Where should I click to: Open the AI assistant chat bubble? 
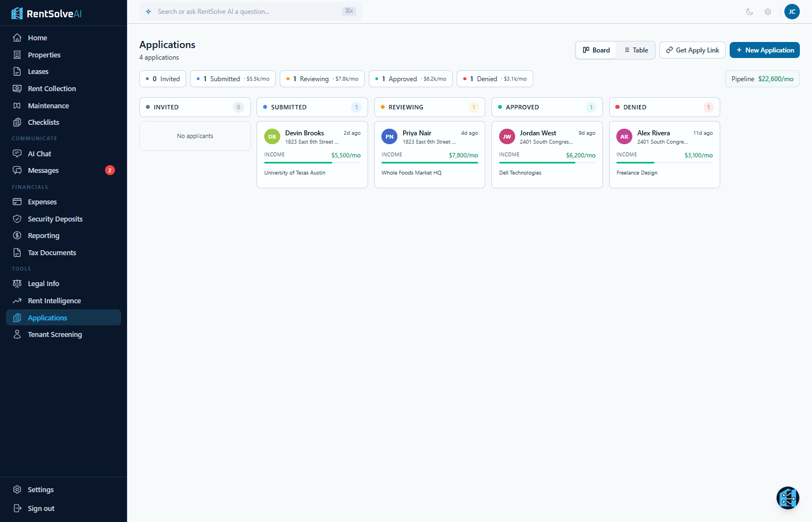(x=788, y=498)
